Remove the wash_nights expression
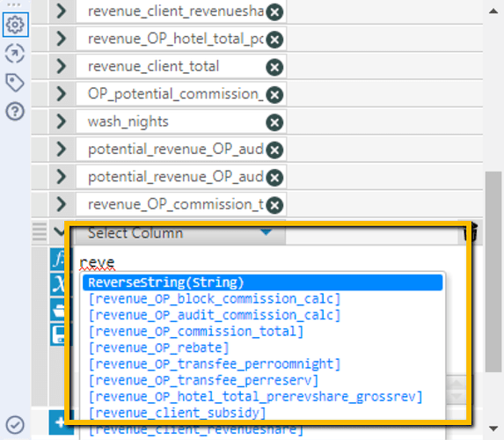The height and width of the screenshot is (440, 504). coord(274,122)
